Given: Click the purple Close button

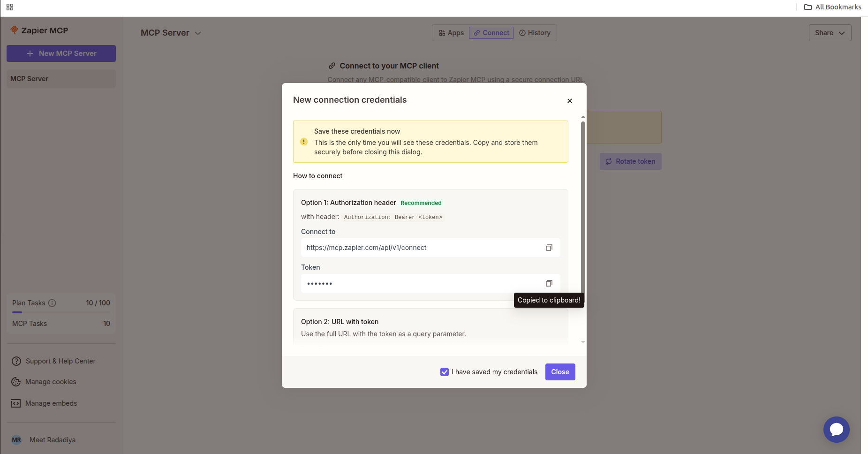Looking at the screenshot, I should tap(560, 372).
